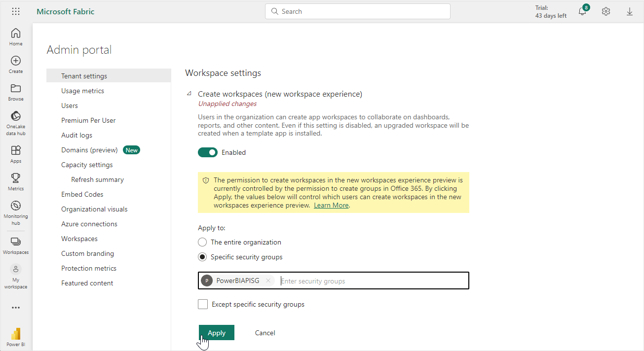The image size is (644, 351).
Task: Select 'The entire organization' radio button
Action: pos(202,242)
